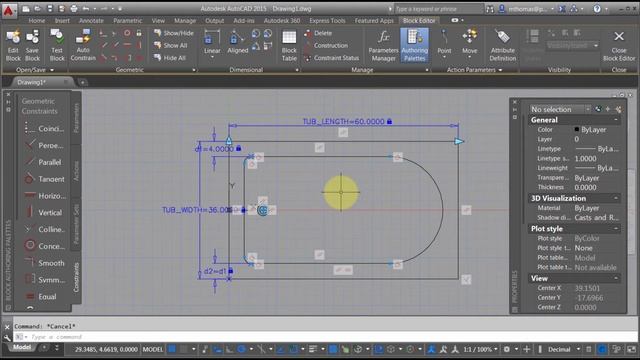This screenshot has width=640, height=360.
Task: Switch to the Express Tools tab
Action: (x=327, y=20)
